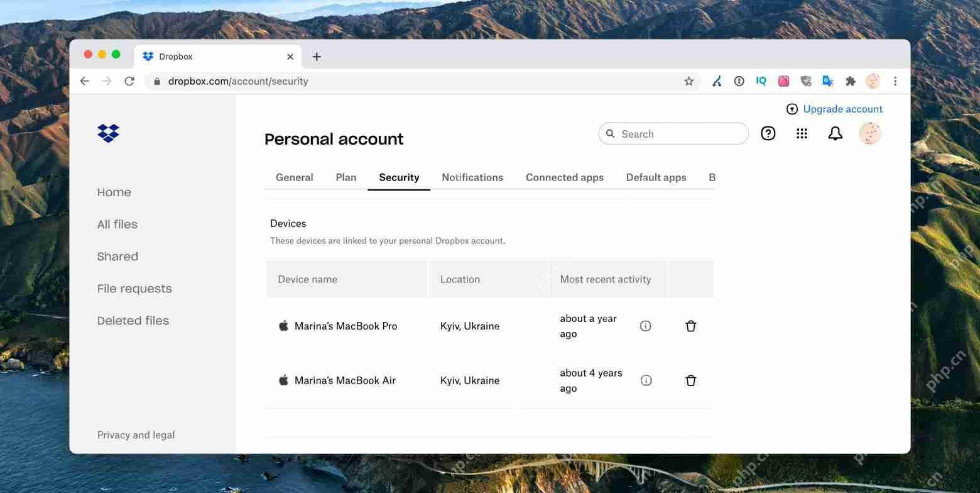The image size is (980, 493).
Task: Open the Dropbox account avatar menu
Action: pyautogui.click(x=869, y=133)
